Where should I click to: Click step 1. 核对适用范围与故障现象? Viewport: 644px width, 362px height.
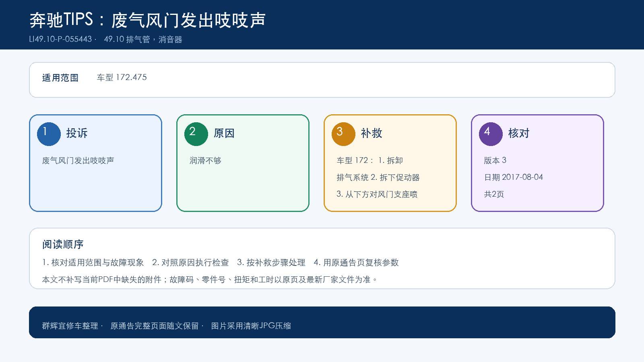tap(93, 263)
